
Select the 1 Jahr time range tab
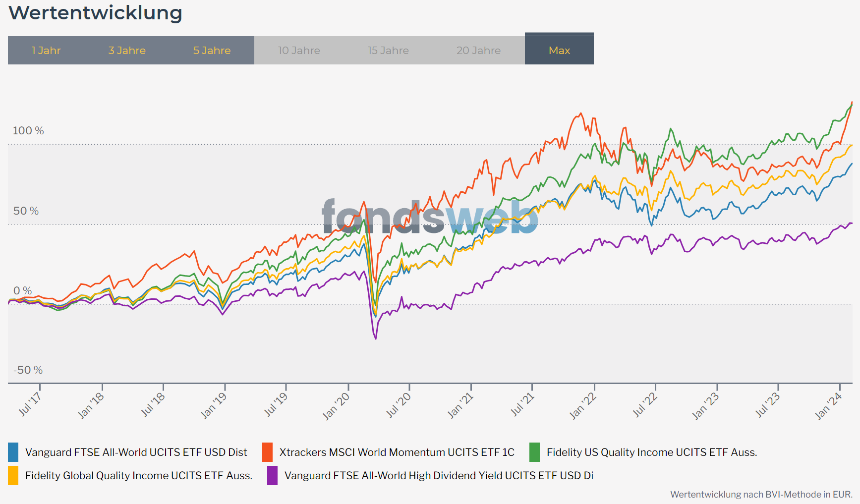coord(46,51)
